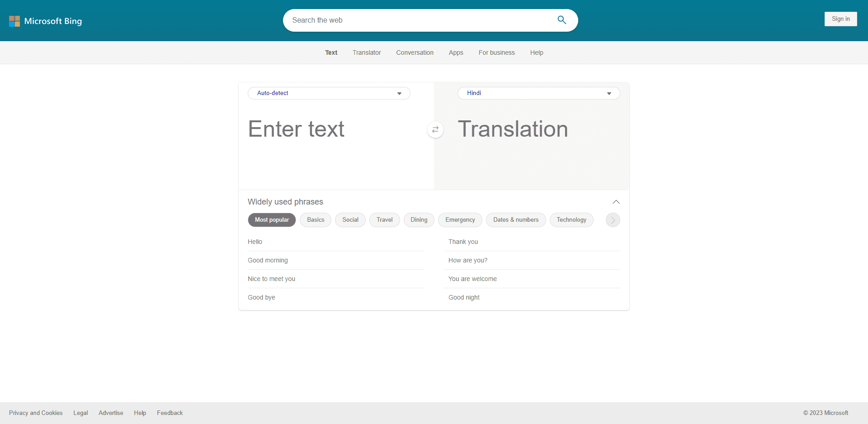Open the Privacy and Cookies link

(36, 413)
